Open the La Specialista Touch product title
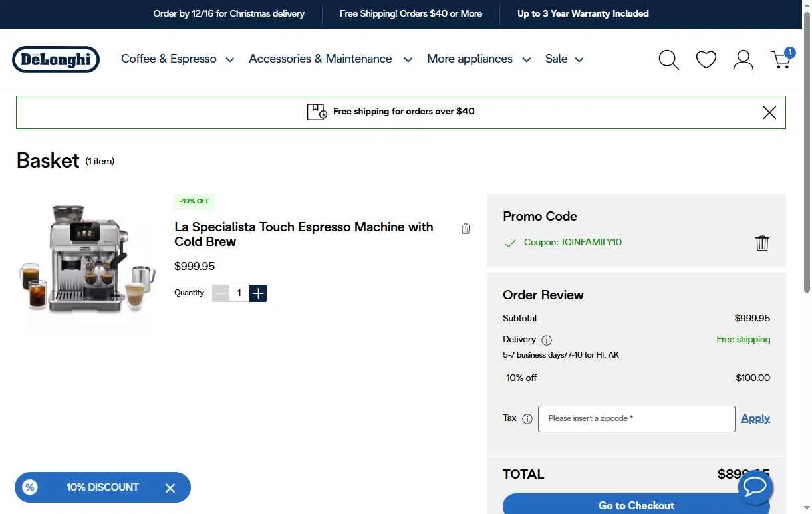 (x=304, y=235)
